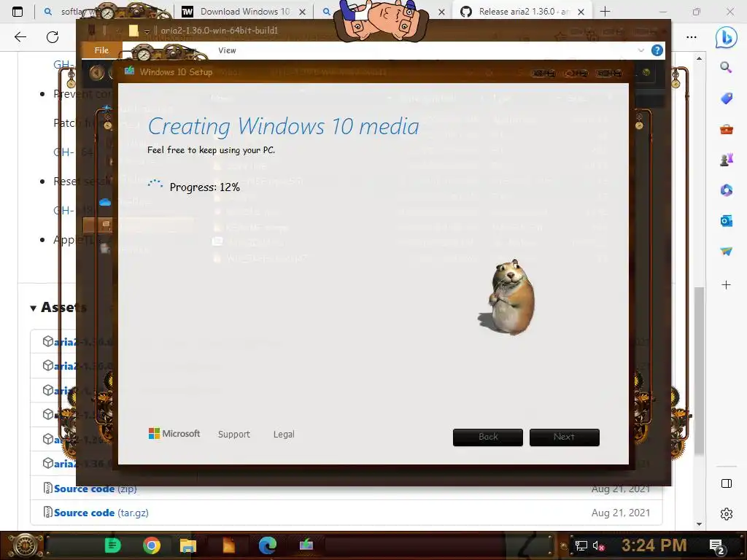Add app with sidebar plus icon
The height and width of the screenshot is (560, 747).
coord(726,285)
